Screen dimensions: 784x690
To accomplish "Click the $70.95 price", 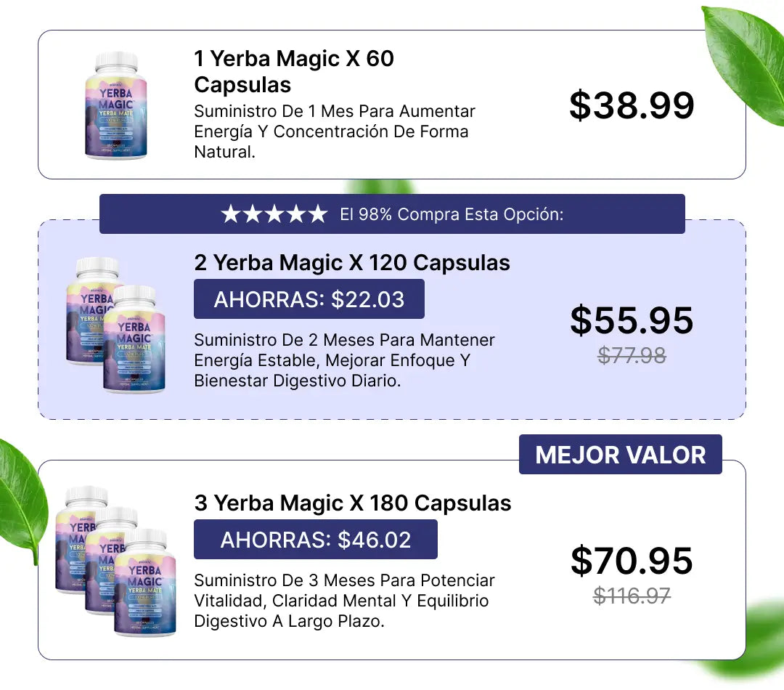I will click(632, 561).
